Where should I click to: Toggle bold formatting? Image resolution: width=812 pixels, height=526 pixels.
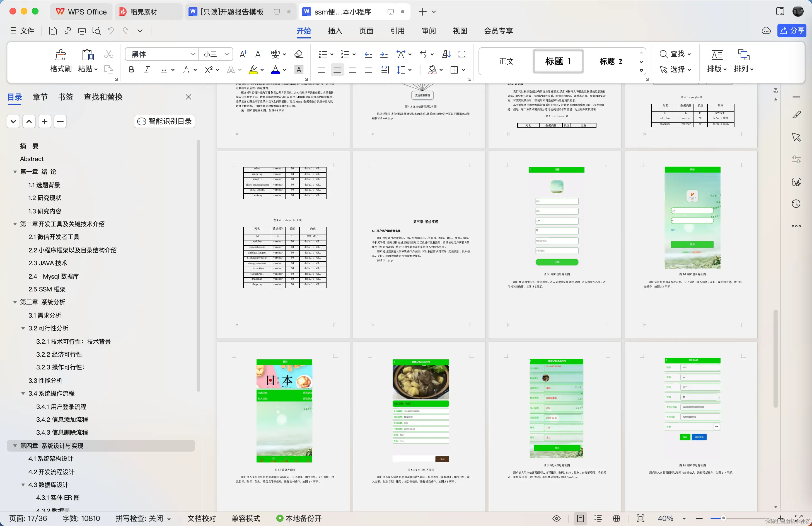pos(131,70)
